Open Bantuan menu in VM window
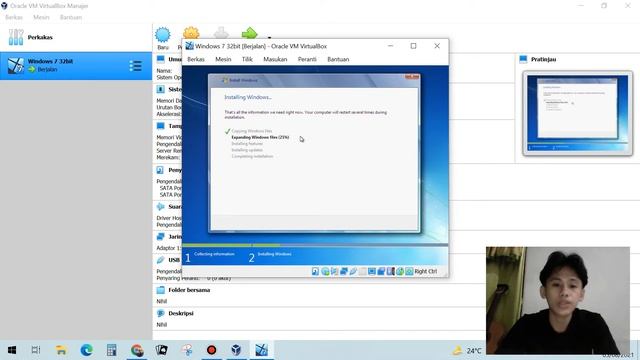This screenshot has width=640, height=360. click(338, 59)
